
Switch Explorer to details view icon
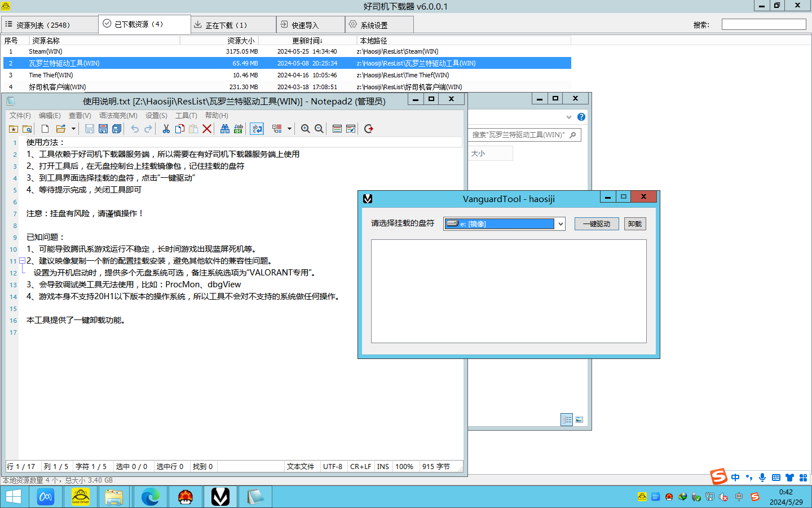pyautogui.click(x=567, y=419)
